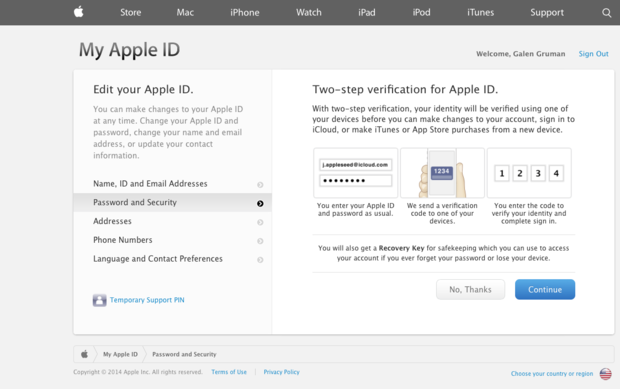Click arrow beside Addresses
This screenshot has height=389, width=620.
tap(260, 222)
